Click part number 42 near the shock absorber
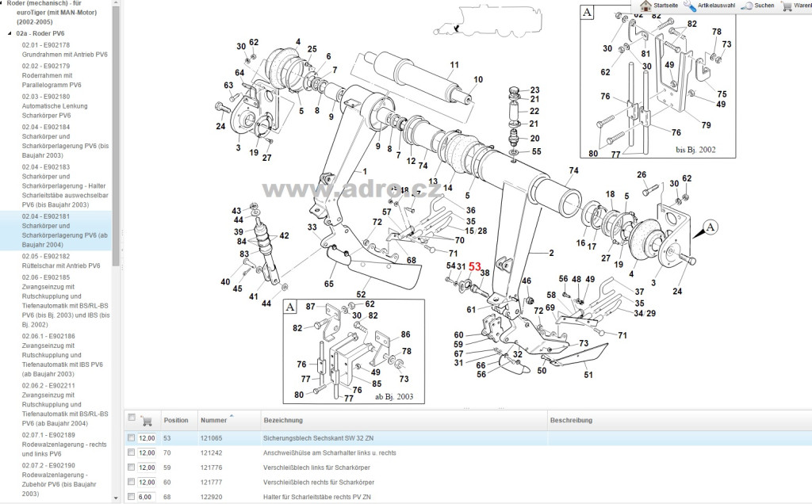This screenshot has height=504, width=812. coord(285,236)
